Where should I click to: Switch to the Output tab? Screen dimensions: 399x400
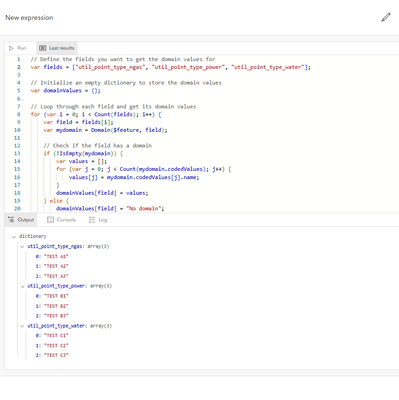coord(21,220)
